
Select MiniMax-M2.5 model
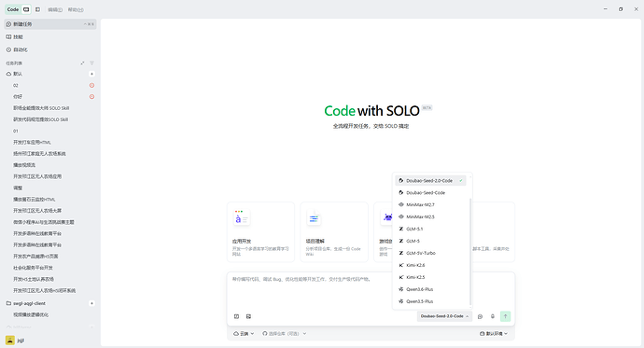click(x=430, y=216)
